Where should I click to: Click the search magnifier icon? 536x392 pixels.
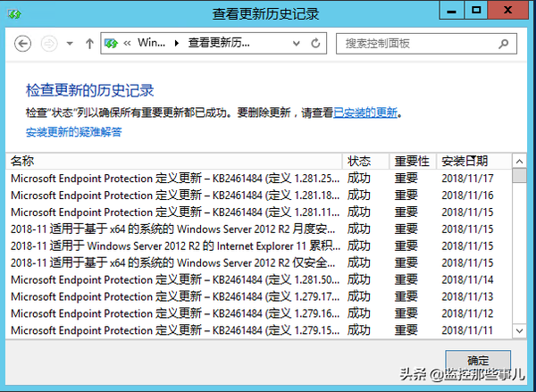[504, 44]
